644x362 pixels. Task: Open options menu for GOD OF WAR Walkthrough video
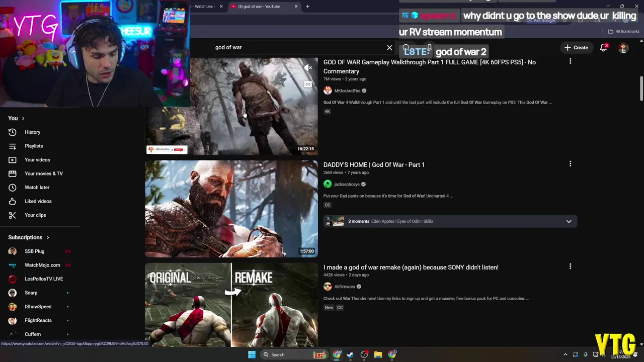pos(570,61)
